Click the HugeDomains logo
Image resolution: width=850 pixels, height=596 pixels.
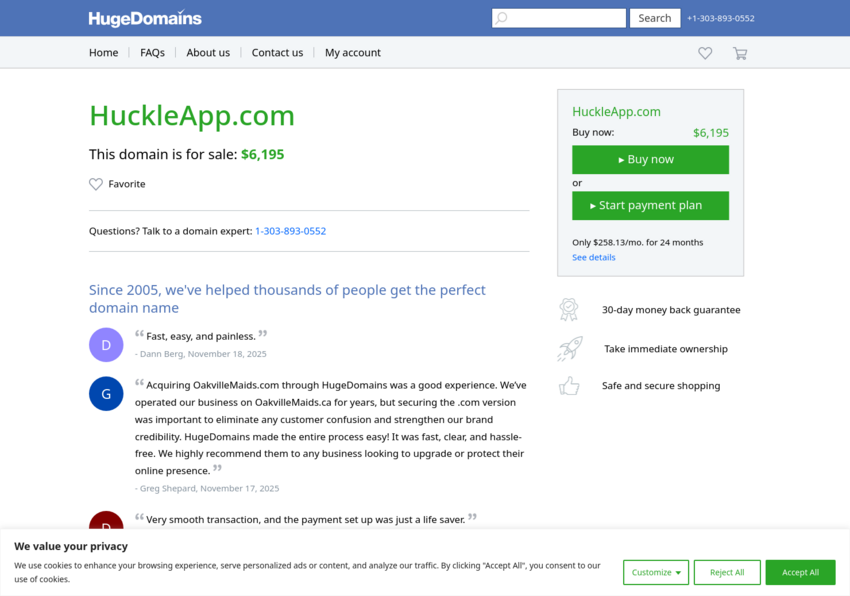pos(145,18)
